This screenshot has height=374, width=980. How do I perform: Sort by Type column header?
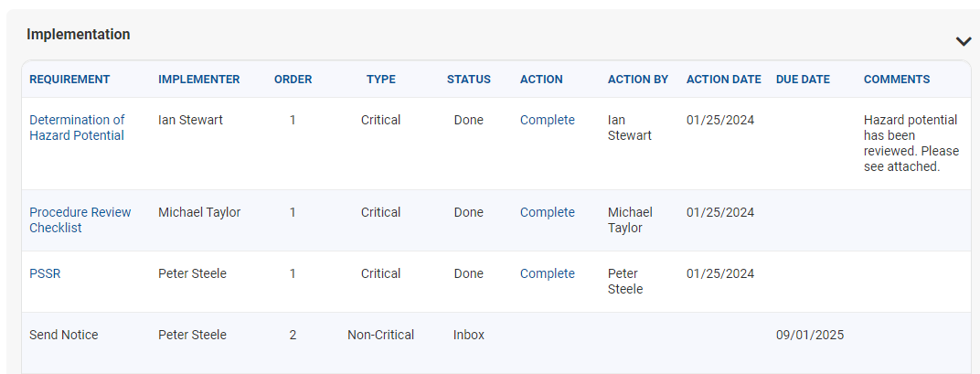point(380,80)
